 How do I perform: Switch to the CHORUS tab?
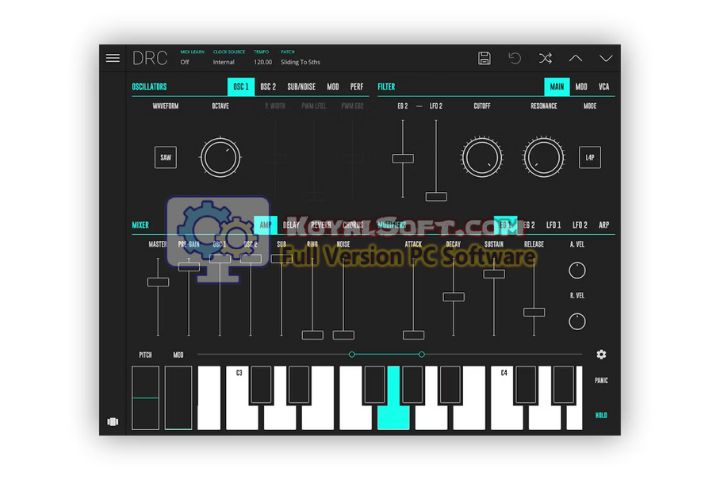click(353, 225)
